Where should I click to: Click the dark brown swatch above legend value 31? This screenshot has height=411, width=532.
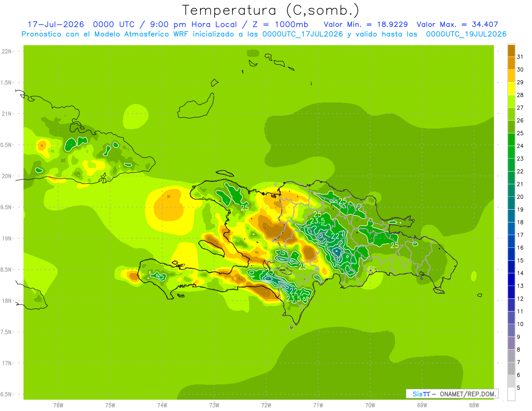(x=511, y=51)
